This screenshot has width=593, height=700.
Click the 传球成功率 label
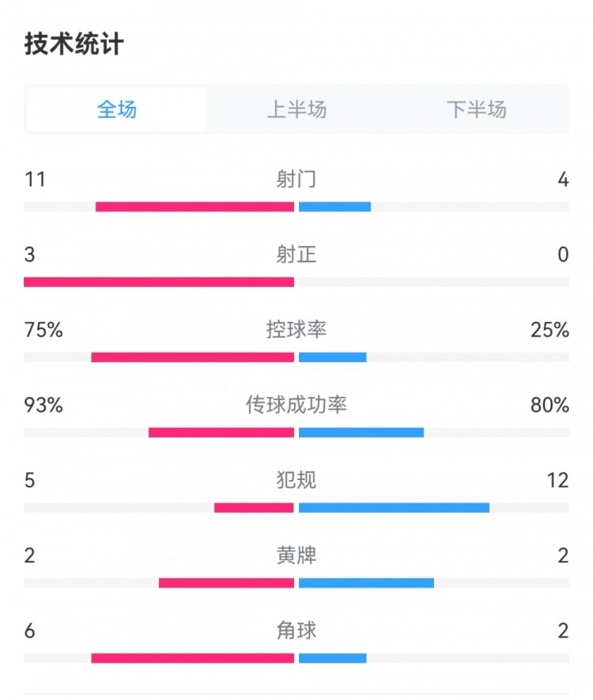296,405
